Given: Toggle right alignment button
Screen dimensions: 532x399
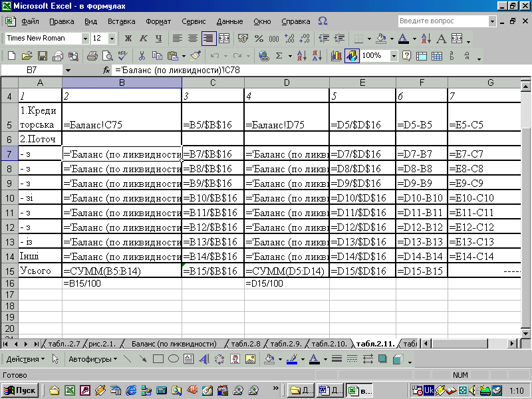Looking at the screenshot, I should pos(208,39).
